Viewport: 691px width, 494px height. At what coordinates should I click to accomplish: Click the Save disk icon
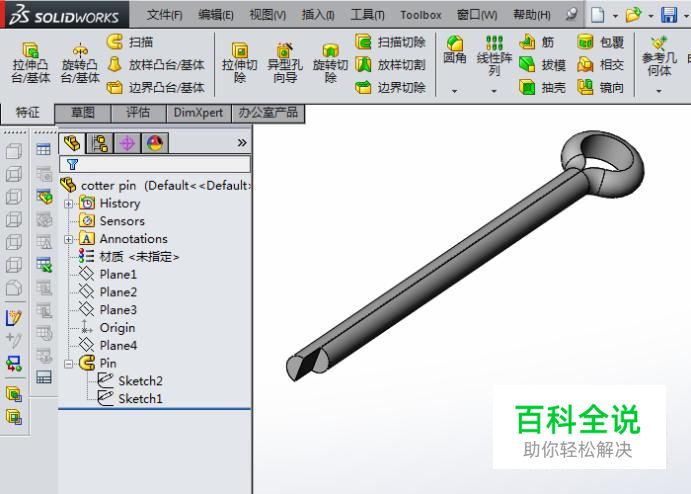point(669,15)
